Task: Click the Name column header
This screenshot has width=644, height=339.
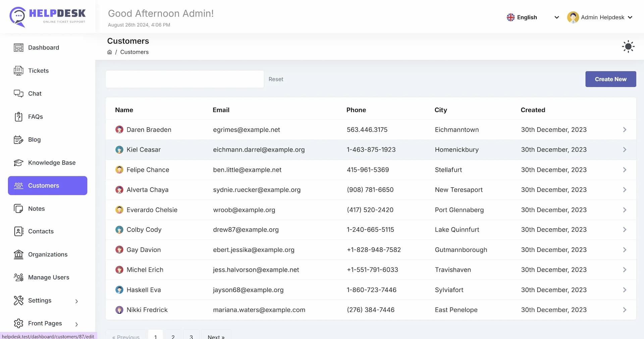Action: coord(124,110)
